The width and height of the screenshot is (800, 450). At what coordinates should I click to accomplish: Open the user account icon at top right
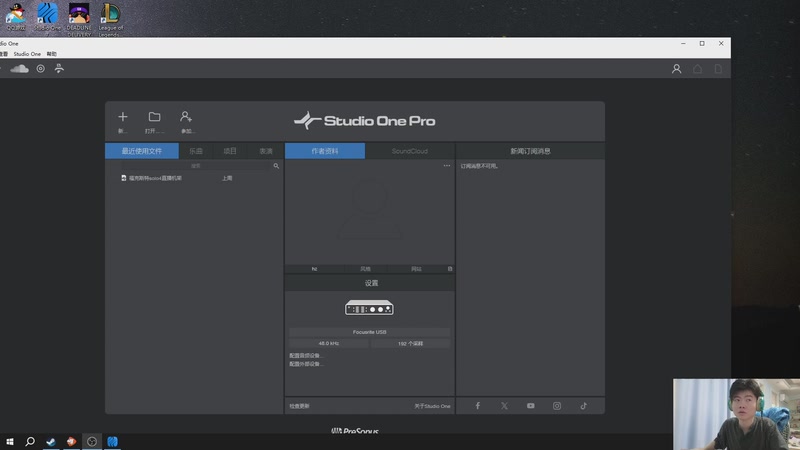[x=676, y=69]
